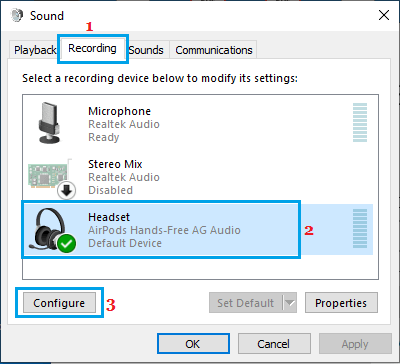
Task: Click the Sound speaker icon in title bar
Action: (17, 15)
